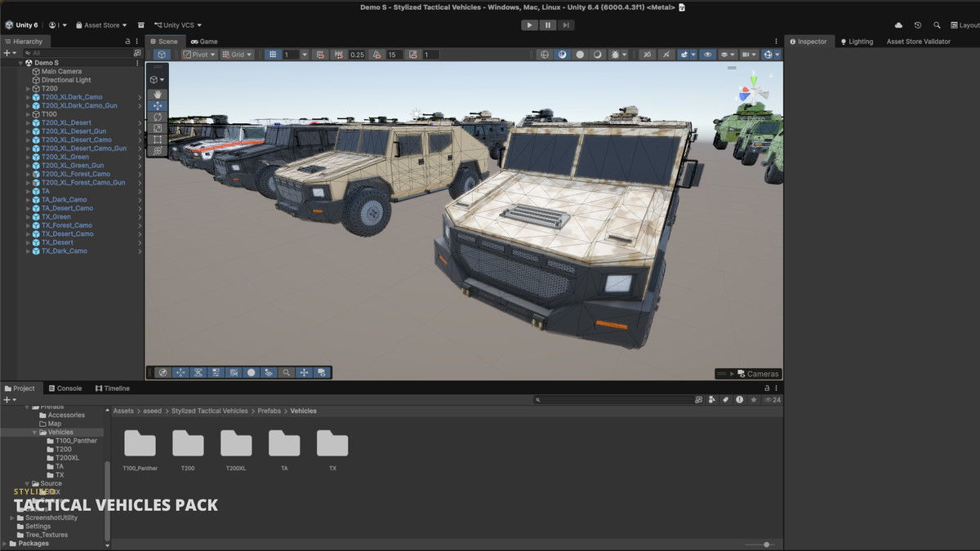This screenshot has width=980, height=551.
Task: Toggle hidden packages visibility count 24
Action: pyautogui.click(x=773, y=400)
